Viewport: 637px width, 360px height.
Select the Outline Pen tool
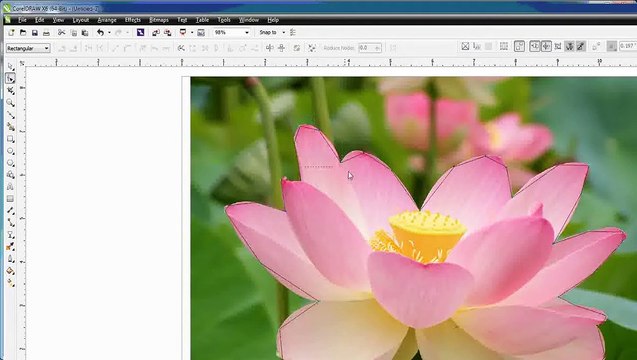[11, 259]
